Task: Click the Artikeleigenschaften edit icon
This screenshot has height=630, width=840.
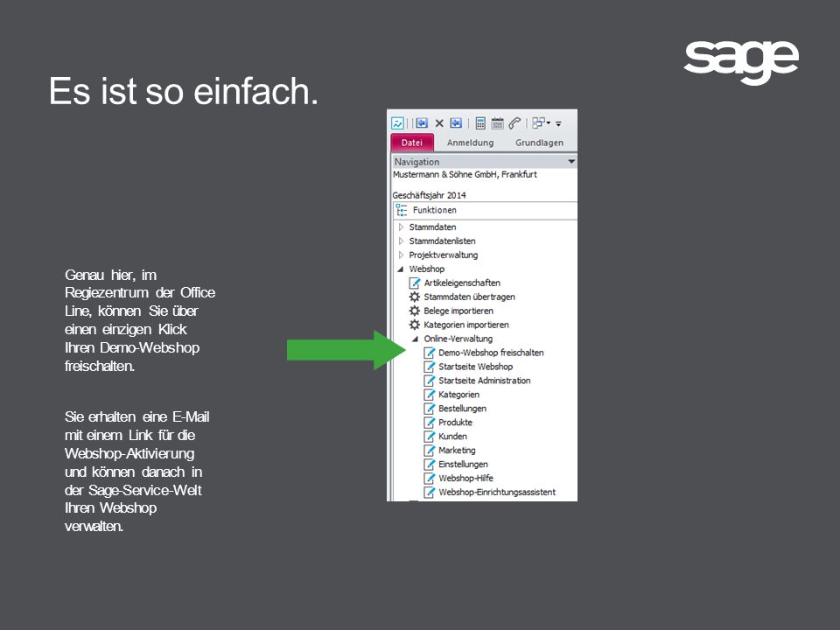Action: [x=415, y=283]
